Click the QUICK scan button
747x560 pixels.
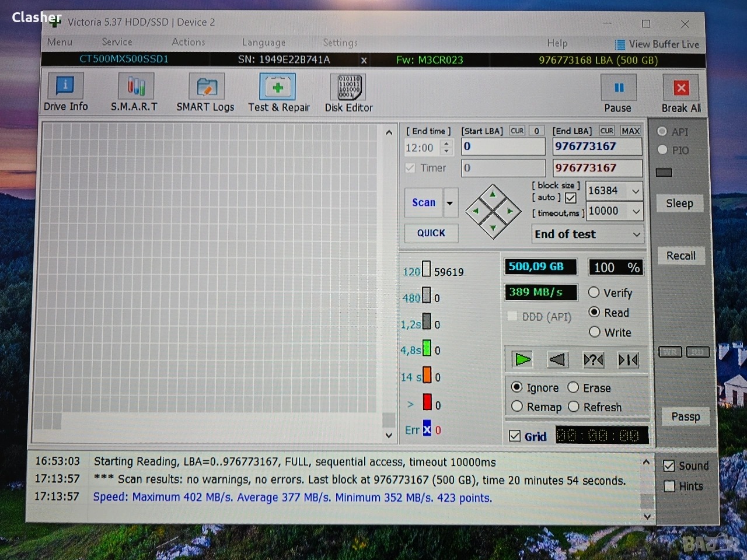click(431, 233)
